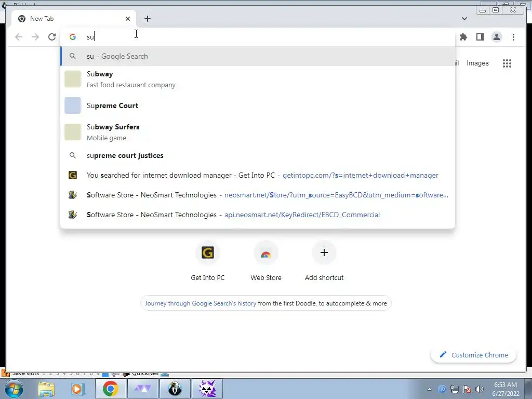Open Get Into PC search history suggestion

258,175
